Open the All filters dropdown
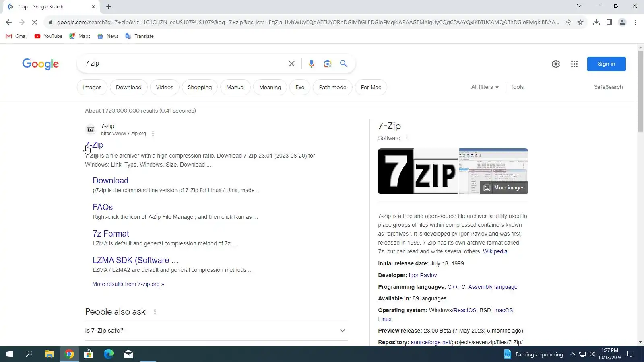This screenshot has width=644, height=362. [485, 87]
